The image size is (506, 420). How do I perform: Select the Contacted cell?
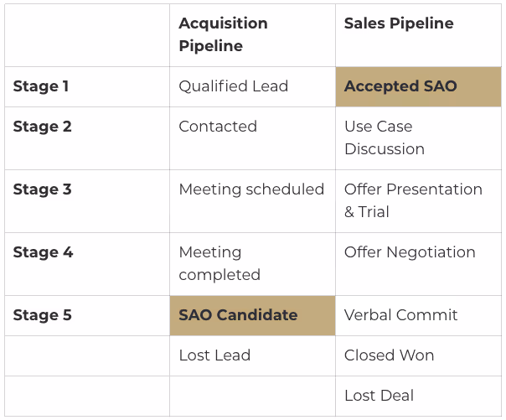click(x=252, y=138)
